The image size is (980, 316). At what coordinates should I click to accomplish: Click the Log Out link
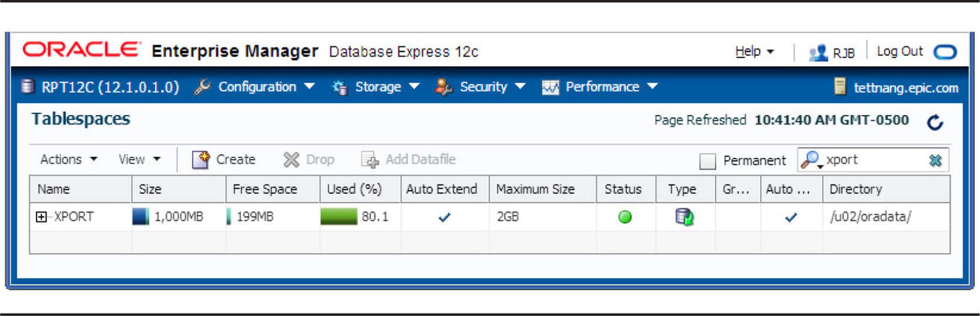900,51
